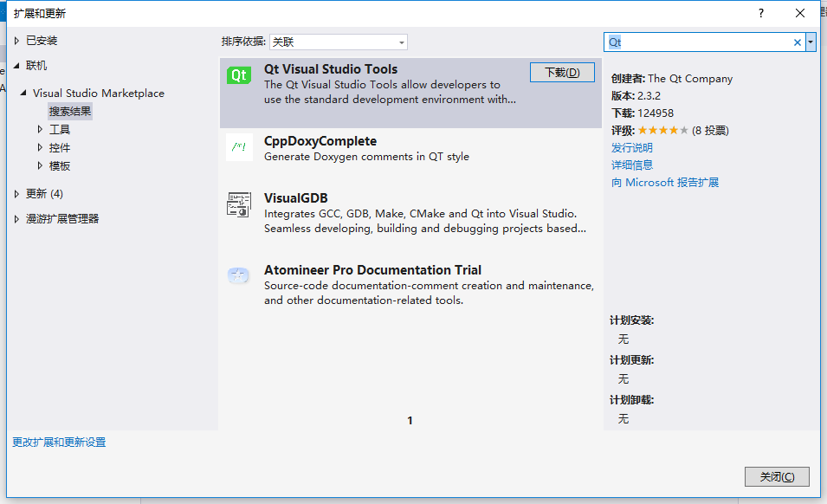
Task: Select the 已安装 tree item label
Action: [42, 41]
